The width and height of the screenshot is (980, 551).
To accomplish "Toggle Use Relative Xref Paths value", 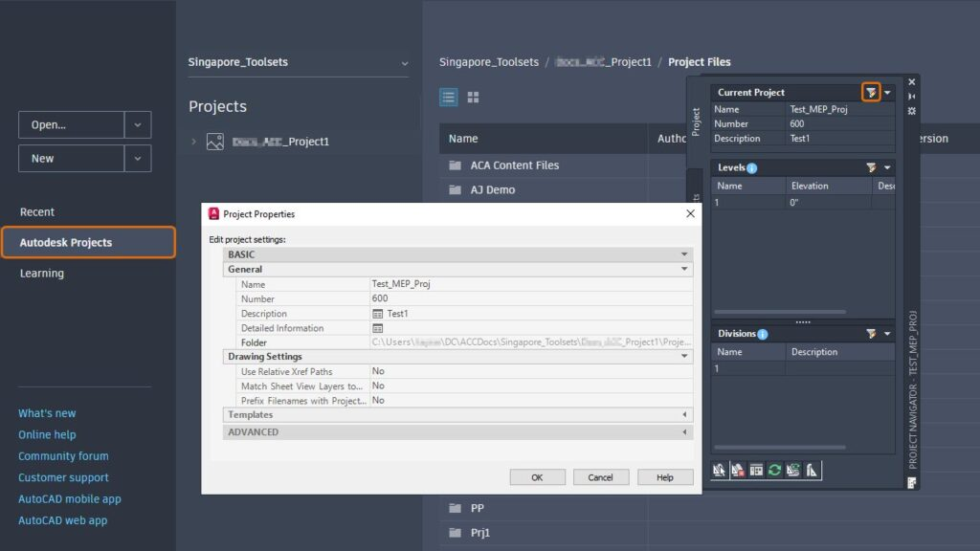I will click(x=531, y=371).
